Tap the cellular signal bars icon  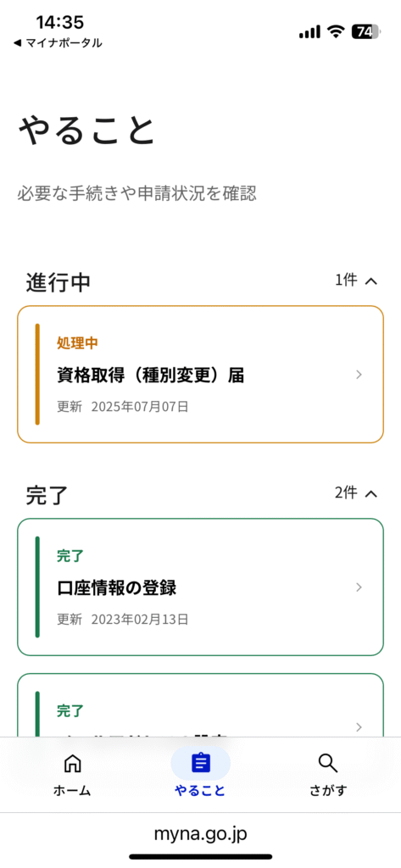click(x=309, y=32)
